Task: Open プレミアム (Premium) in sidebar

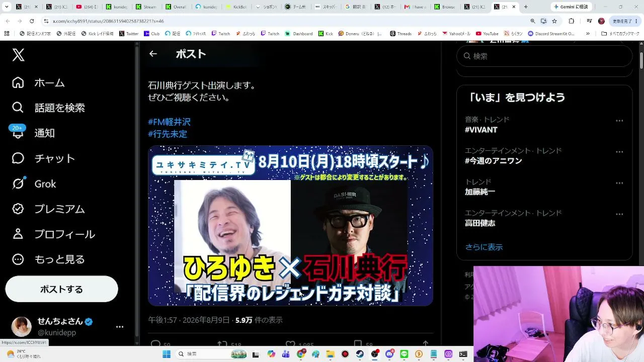Action: (x=48, y=209)
